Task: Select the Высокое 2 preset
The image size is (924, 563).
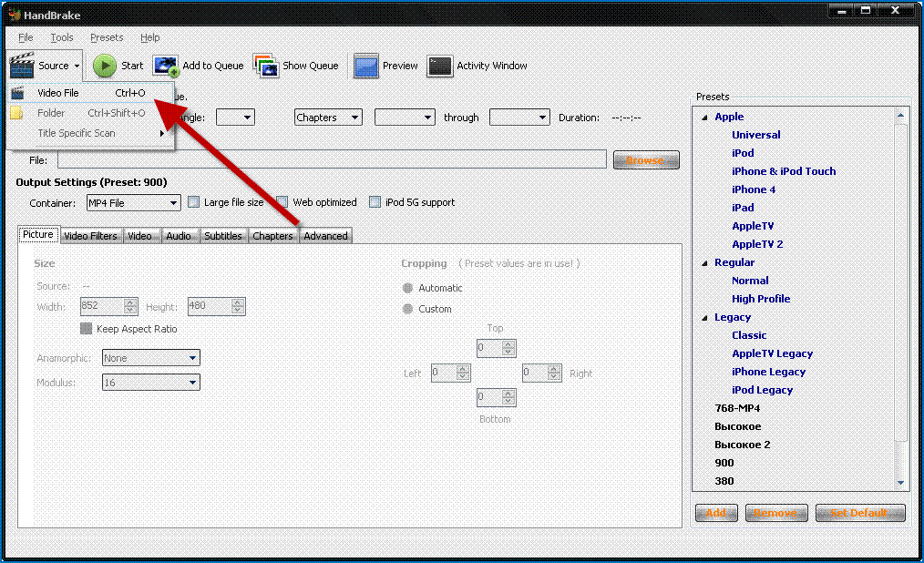Action: tap(743, 445)
